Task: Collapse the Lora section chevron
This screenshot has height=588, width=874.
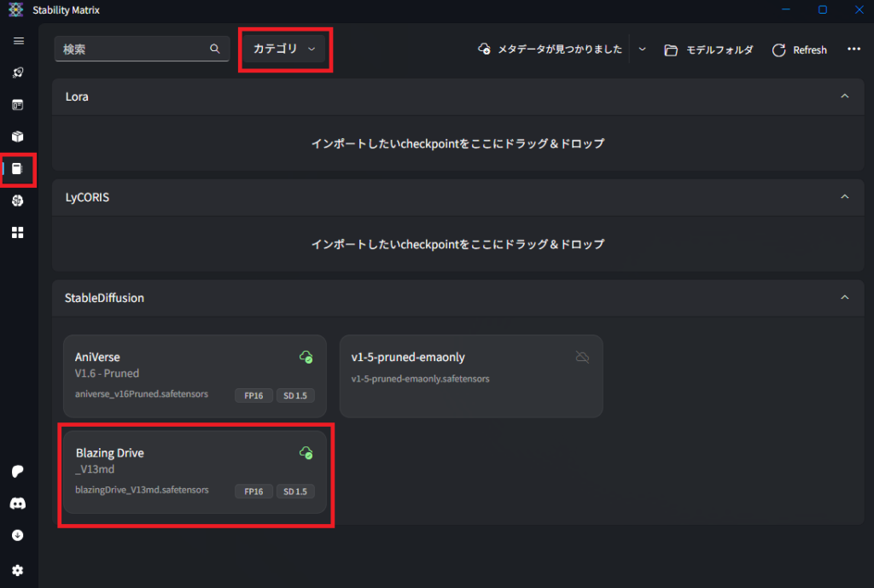Action: [844, 96]
